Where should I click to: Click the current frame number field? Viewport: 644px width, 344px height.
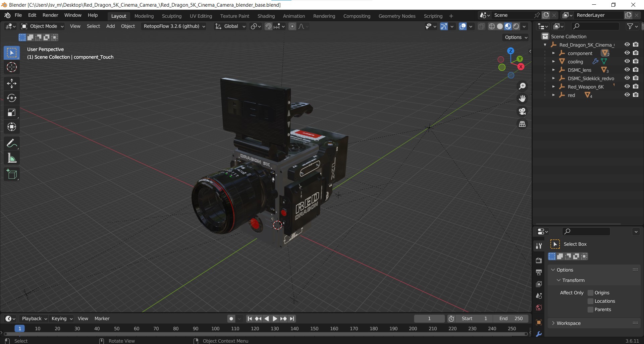point(429,319)
